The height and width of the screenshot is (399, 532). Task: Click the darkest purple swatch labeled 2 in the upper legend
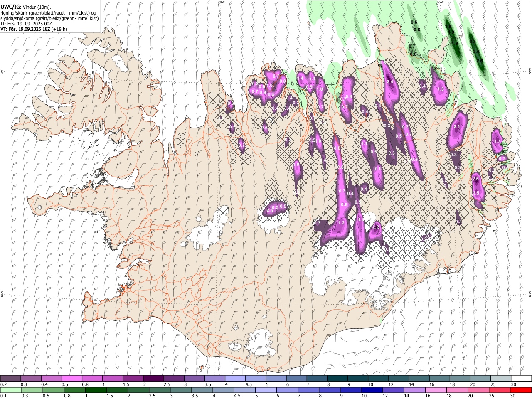(153, 378)
